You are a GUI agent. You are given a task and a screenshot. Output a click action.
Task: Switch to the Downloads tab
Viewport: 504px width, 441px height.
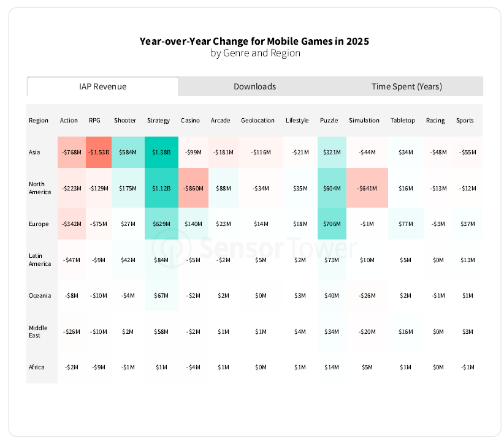click(x=254, y=86)
